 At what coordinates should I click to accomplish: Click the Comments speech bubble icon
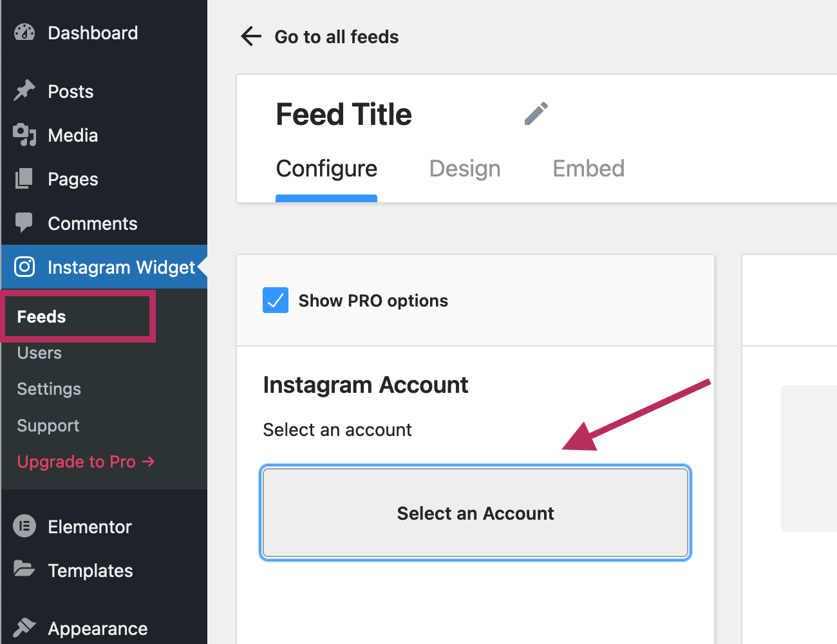24,223
